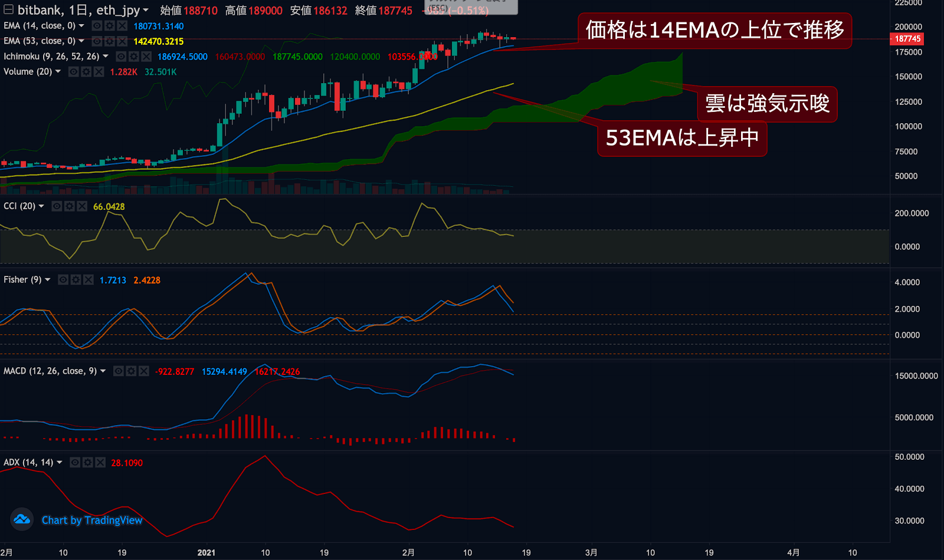
Task: Toggle MACD visibility with eye icon
Action: 119,371
